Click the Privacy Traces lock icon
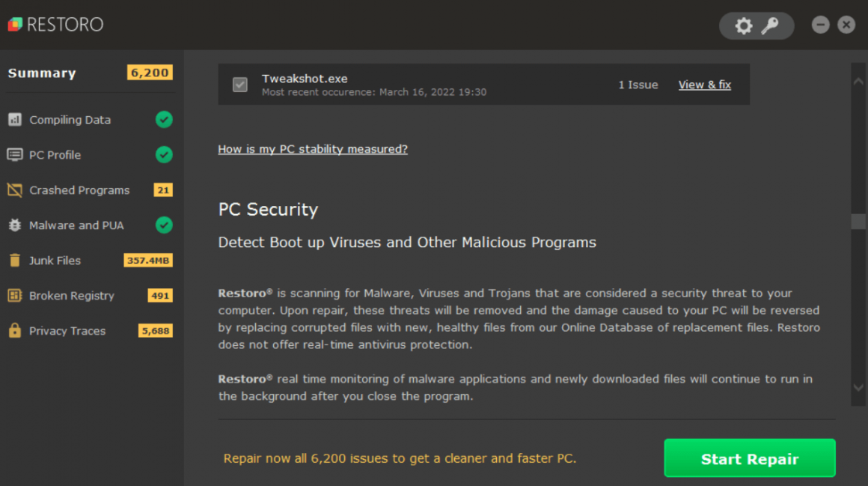This screenshot has width=868, height=486. point(15,331)
